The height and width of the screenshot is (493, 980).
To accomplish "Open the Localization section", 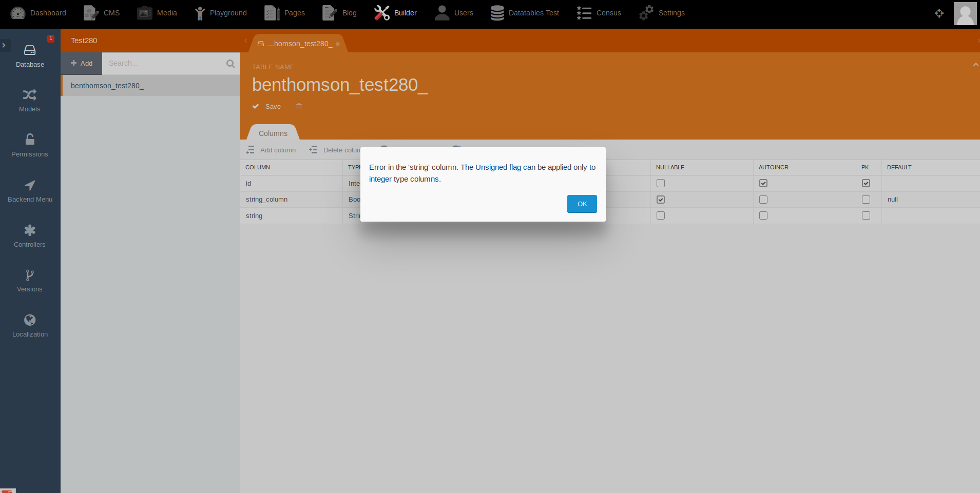I will tap(29, 326).
